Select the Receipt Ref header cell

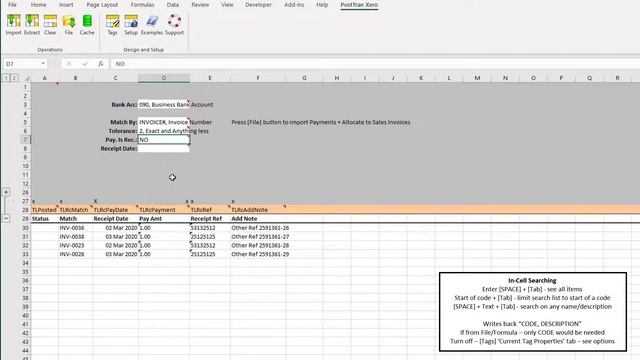tap(210, 219)
